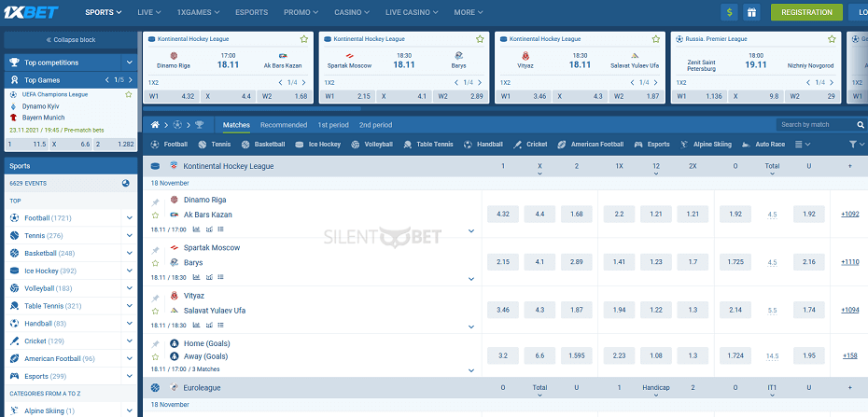Image resolution: width=868 pixels, height=417 pixels.
Task: Select Football in the sport filter bar
Action: pyautogui.click(x=169, y=145)
